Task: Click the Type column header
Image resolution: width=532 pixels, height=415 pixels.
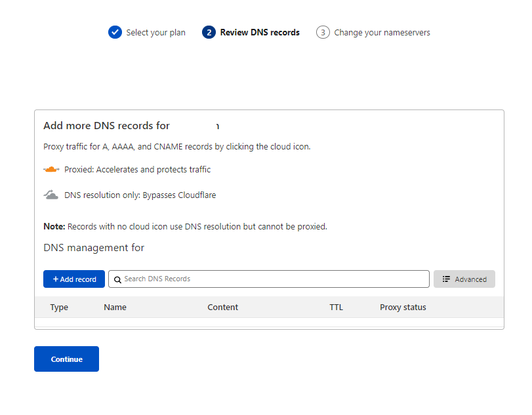Action: pos(59,307)
